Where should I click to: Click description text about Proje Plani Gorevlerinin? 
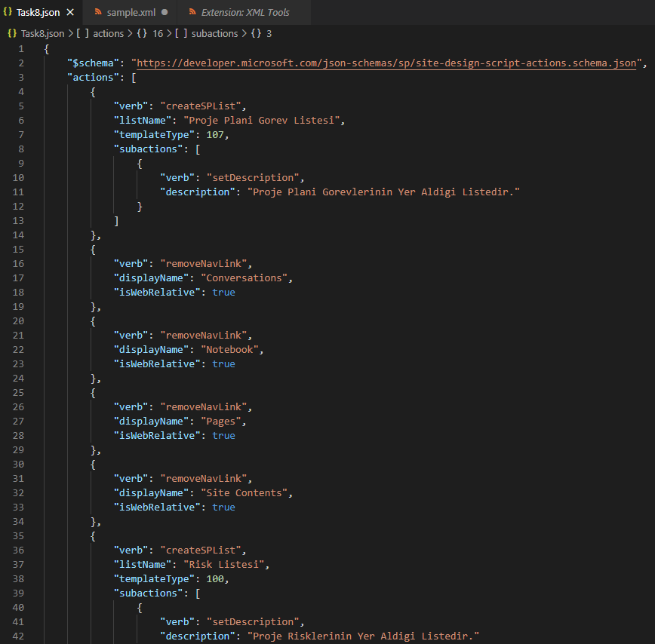tap(383, 192)
